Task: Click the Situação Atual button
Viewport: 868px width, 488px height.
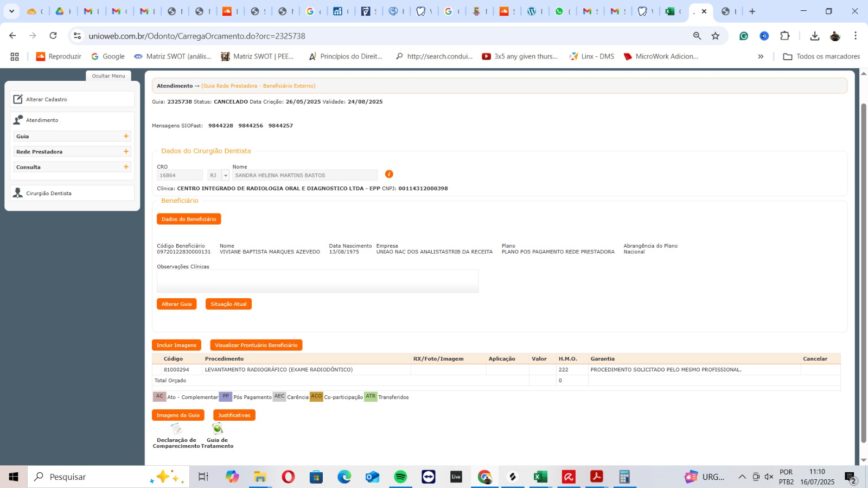Action: (228, 304)
